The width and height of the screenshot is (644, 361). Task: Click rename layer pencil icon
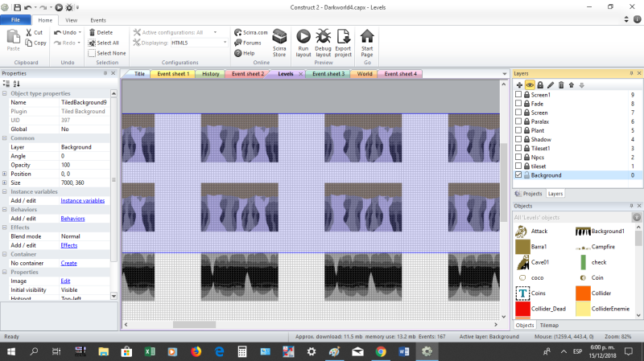tap(551, 85)
